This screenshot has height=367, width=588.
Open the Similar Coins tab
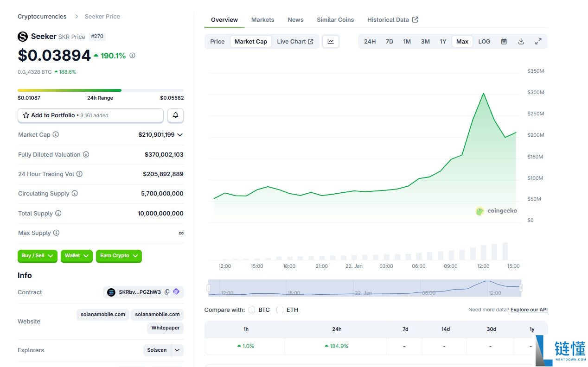point(335,20)
